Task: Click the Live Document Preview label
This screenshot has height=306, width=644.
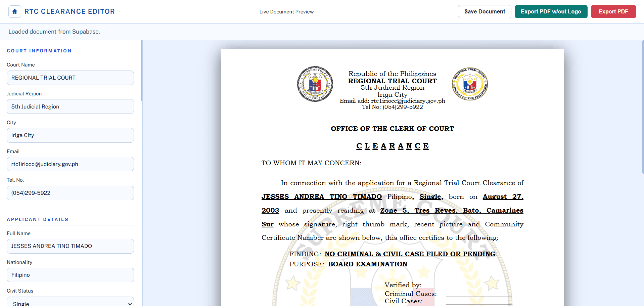Action: click(286, 12)
